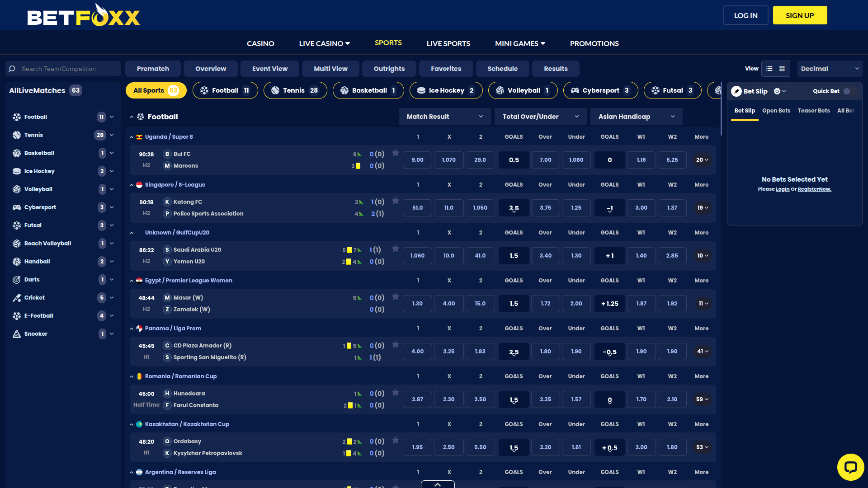Switch to the Open Bets tab
The height and width of the screenshot is (488, 868).
776,110
